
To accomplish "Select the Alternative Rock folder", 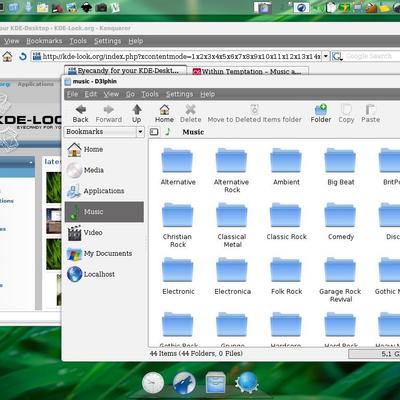I will pyautogui.click(x=232, y=171).
